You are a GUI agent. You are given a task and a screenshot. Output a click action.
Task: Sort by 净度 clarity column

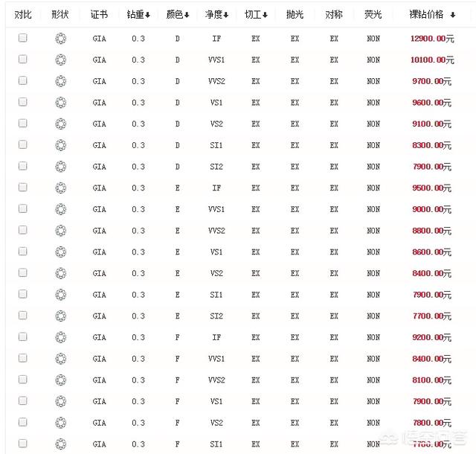click(216, 15)
